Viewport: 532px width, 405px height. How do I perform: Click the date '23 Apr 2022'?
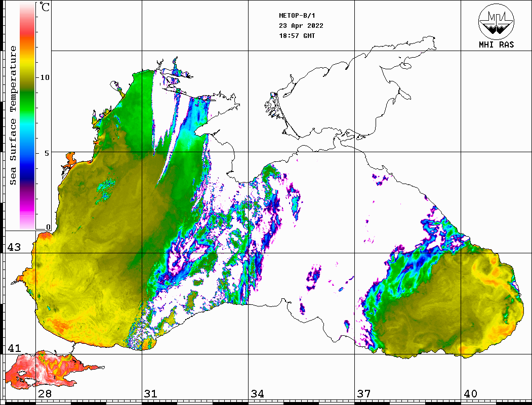pyautogui.click(x=301, y=26)
